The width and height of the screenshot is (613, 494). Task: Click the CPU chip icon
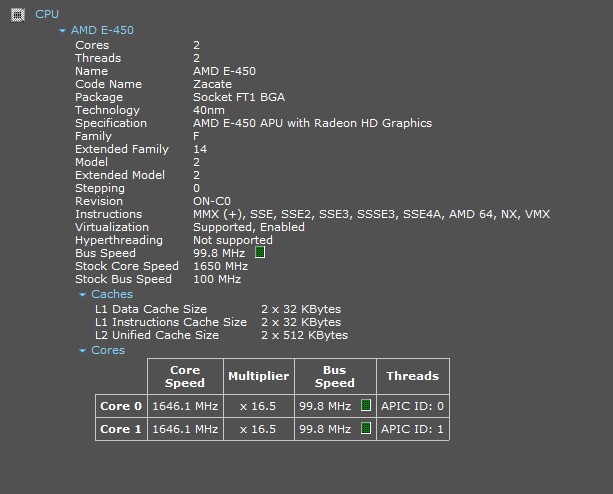click(x=18, y=15)
